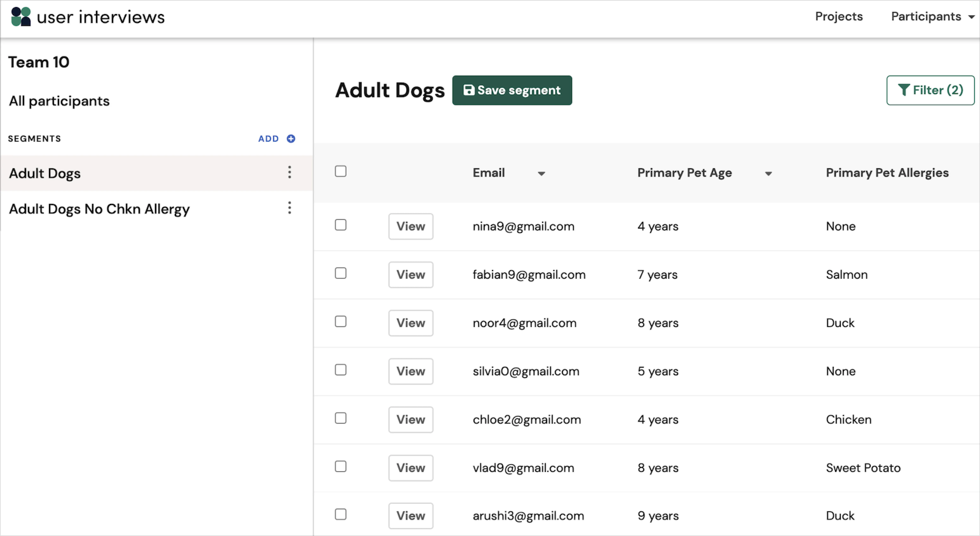Open the three-dot menu for Adult Dogs segment
This screenshot has width=980, height=536.
tap(289, 172)
